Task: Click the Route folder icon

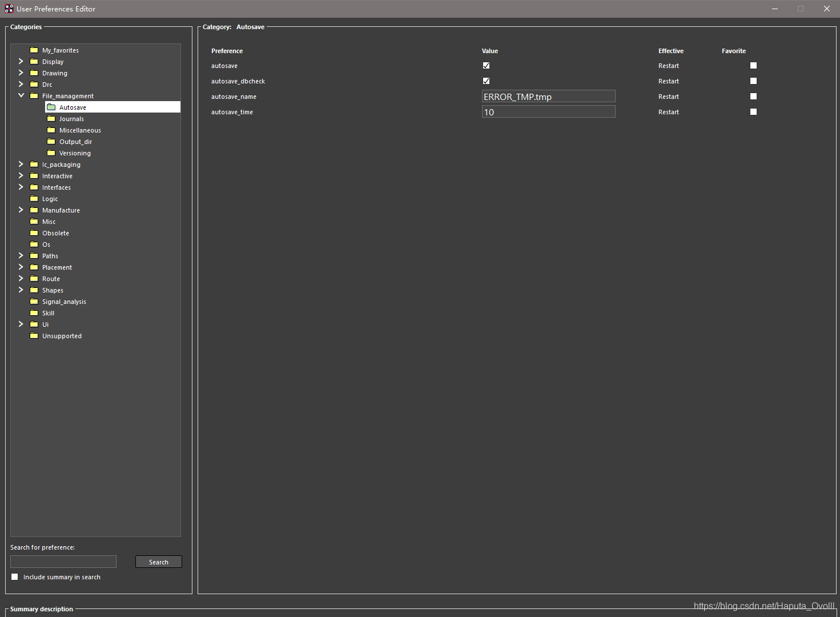Action: point(34,279)
